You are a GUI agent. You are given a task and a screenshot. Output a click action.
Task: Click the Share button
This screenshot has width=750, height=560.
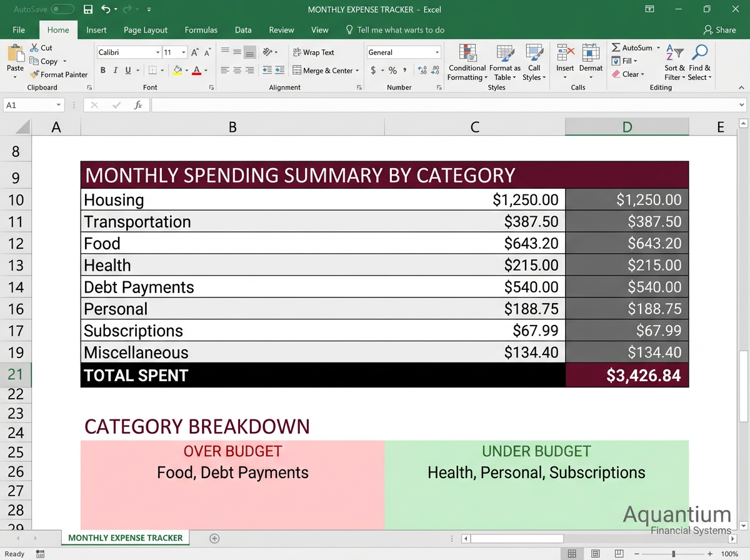[x=720, y=29]
